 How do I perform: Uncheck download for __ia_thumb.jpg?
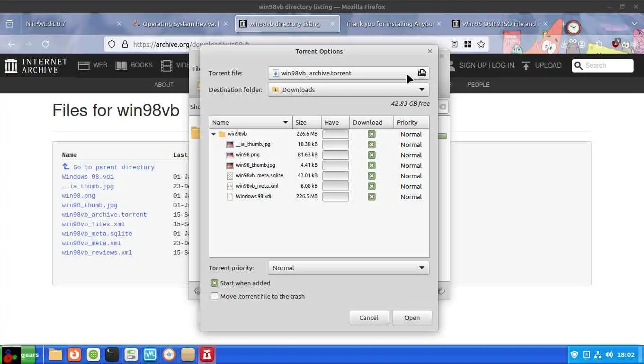372,145
